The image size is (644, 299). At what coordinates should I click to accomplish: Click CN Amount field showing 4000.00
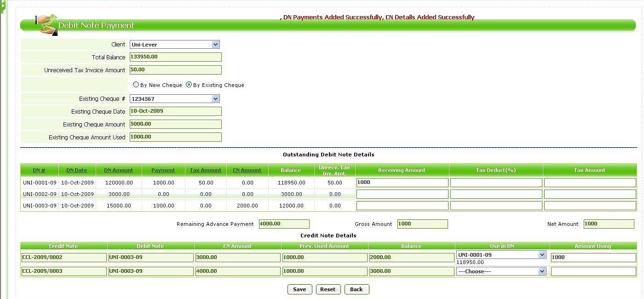point(238,271)
